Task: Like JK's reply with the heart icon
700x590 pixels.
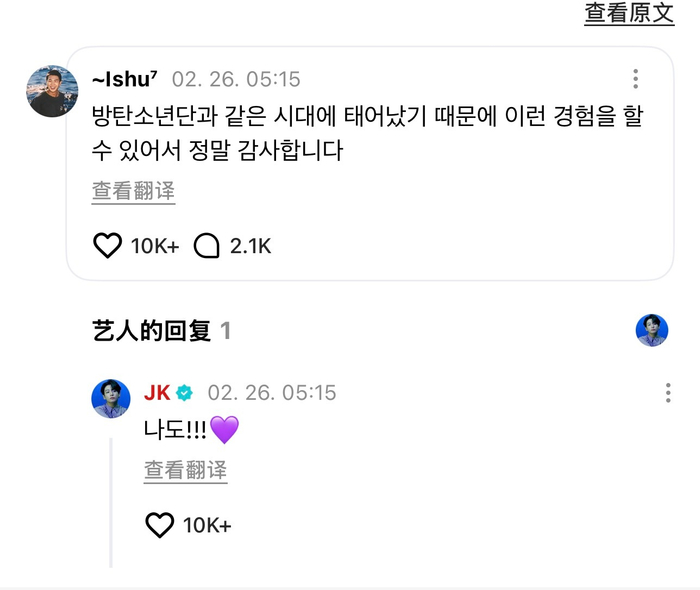Action: 160,525
